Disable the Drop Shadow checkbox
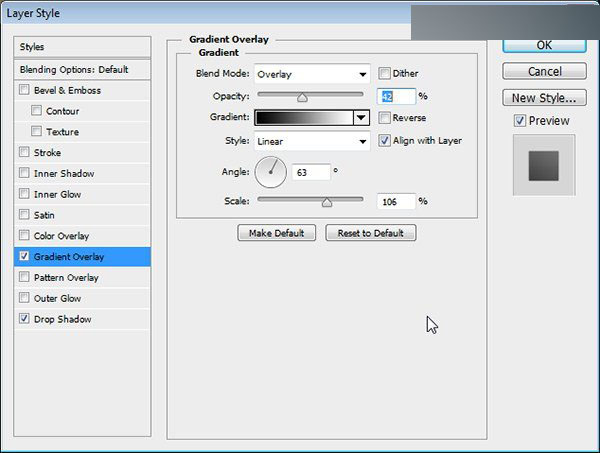The height and width of the screenshot is (453, 600). (24, 318)
